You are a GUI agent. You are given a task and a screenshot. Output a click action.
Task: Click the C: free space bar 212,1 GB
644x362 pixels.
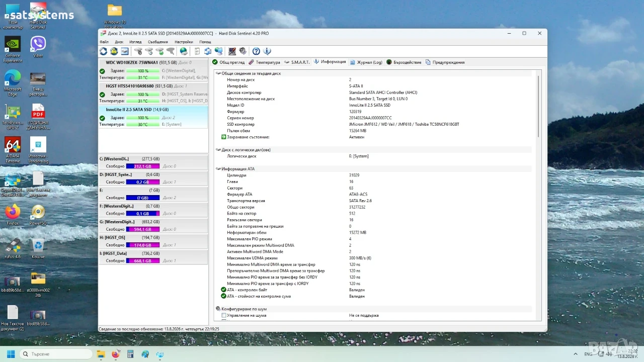pyautogui.click(x=143, y=166)
